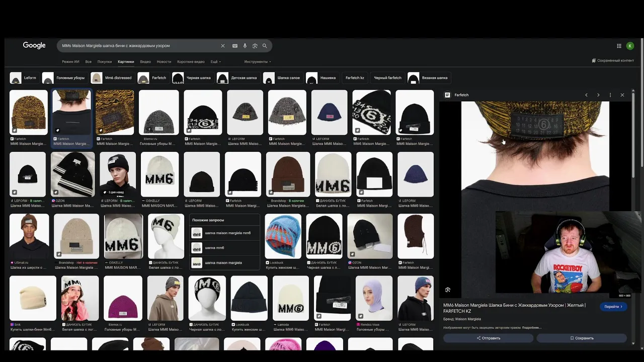Select the Mm6 distressed filter chip

112,78
